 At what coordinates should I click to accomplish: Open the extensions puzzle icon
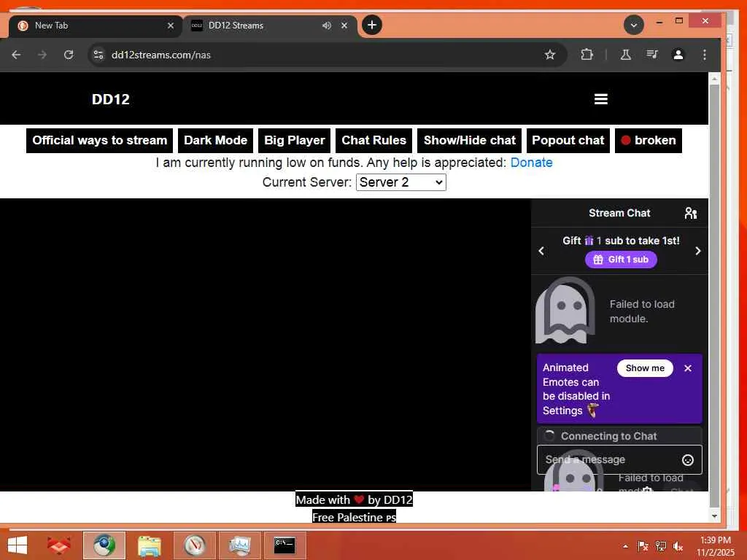pos(587,55)
